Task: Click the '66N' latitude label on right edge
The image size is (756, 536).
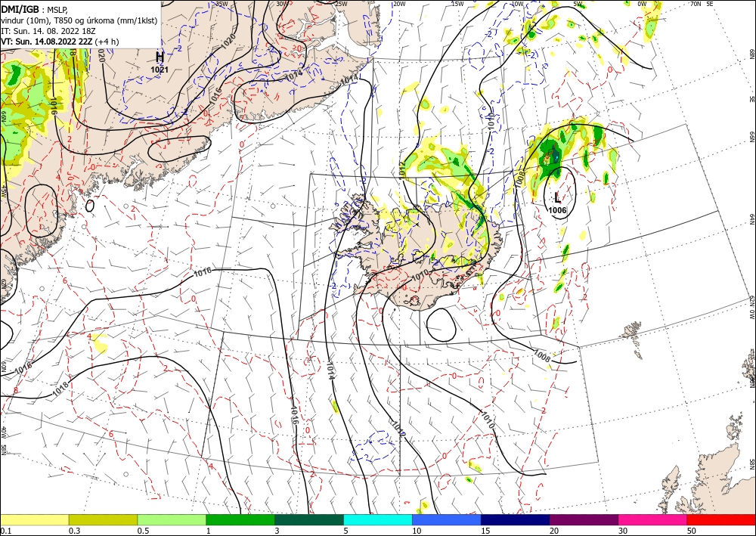Action: [x=751, y=138]
